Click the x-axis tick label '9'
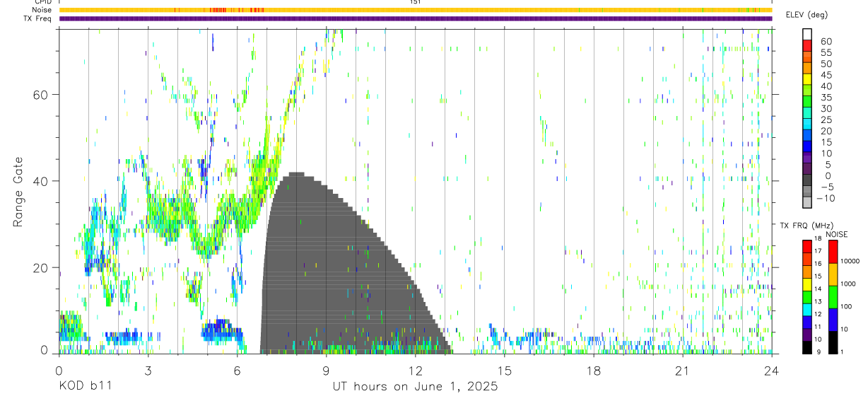The image size is (868, 401). [x=326, y=371]
